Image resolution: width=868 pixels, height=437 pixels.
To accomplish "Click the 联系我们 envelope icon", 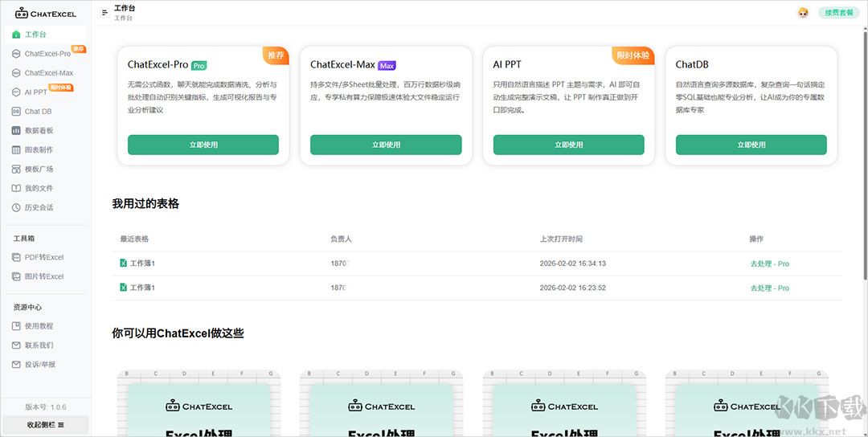I will tap(16, 345).
